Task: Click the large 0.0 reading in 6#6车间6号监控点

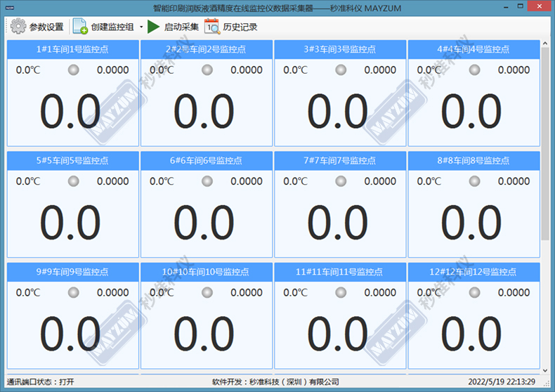Action: pyautogui.click(x=204, y=223)
